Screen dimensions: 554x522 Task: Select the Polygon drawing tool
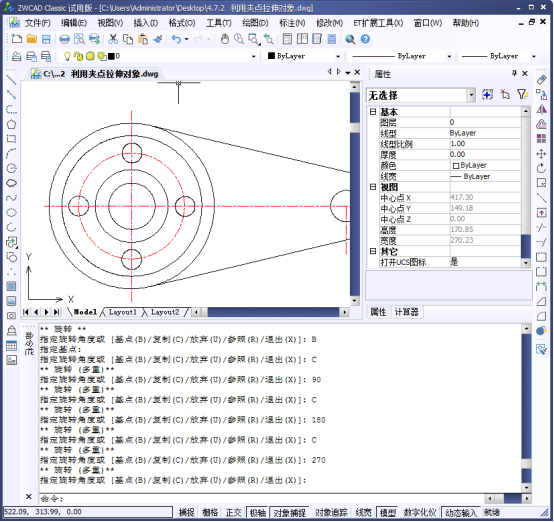coord(12,124)
